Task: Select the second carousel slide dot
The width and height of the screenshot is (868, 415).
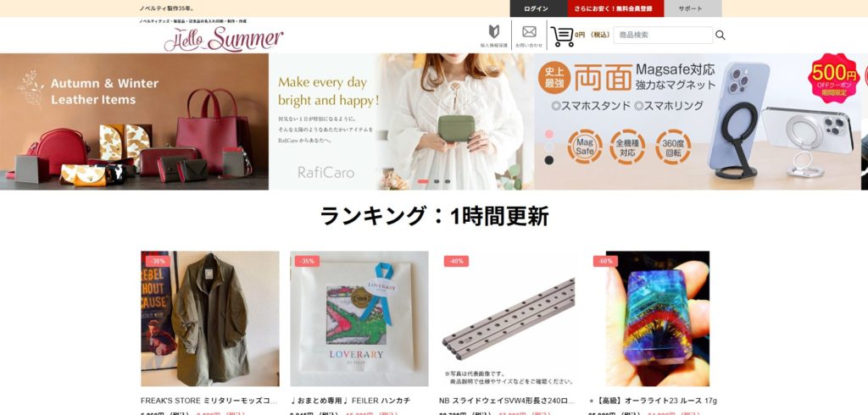Action: point(437,181)
